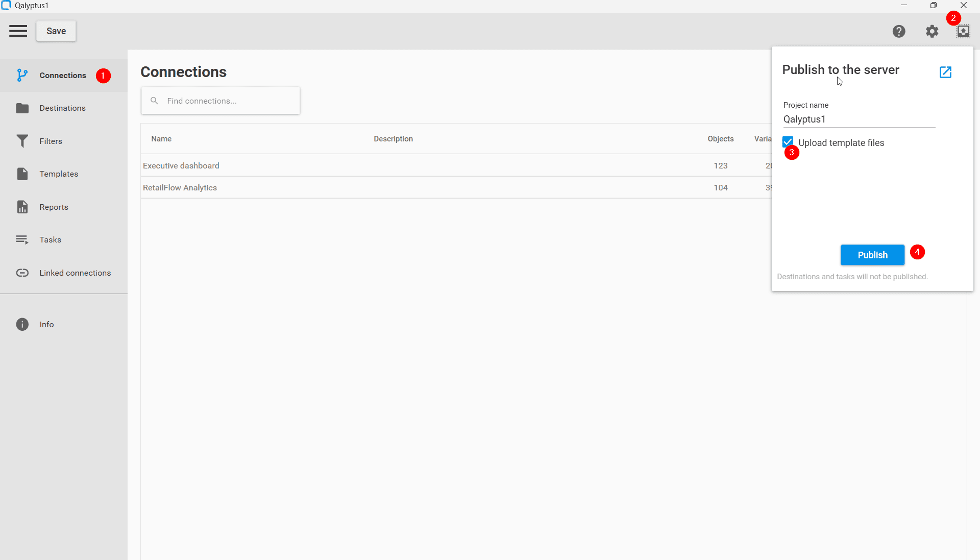Open Templates section in sidebar
This screenshot has height=560, width=980.
pyautogui.click(x=64, y=174)
